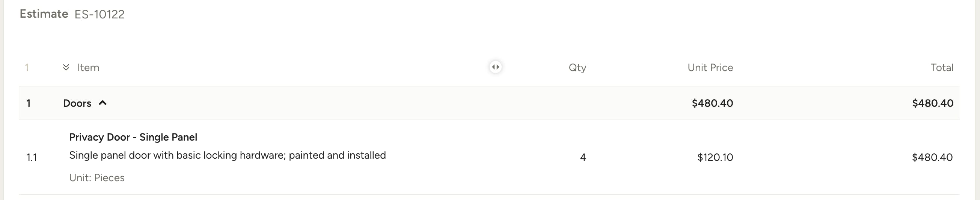Click unit price $120.10

pos(715,158)
